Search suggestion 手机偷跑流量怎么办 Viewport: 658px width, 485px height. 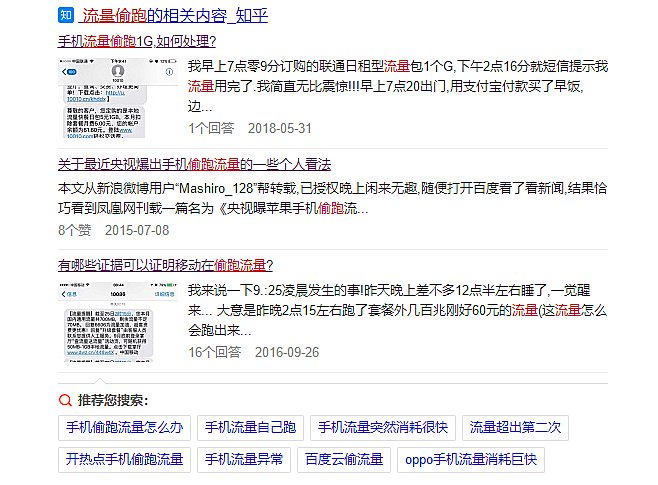(x=125, y=428)
